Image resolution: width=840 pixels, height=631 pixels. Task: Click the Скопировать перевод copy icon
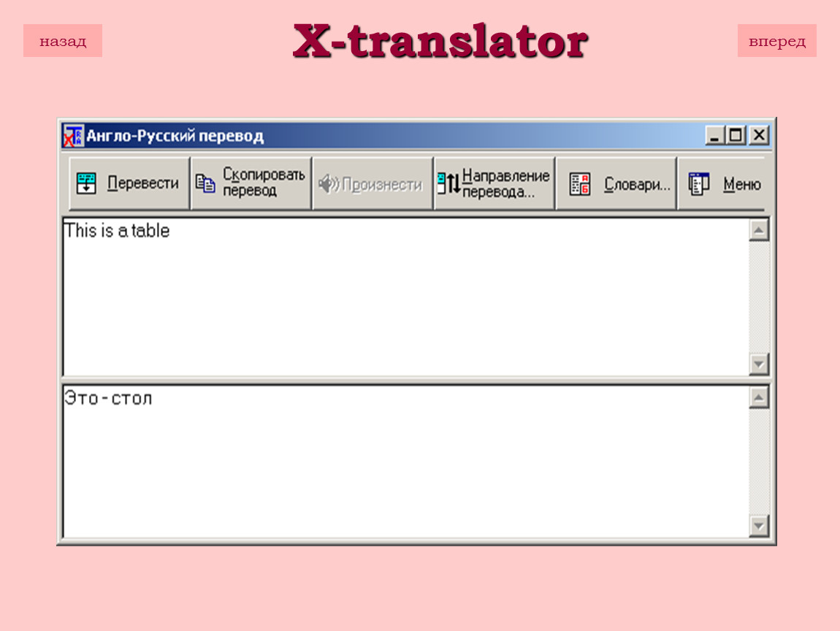(x=205, y=183)
